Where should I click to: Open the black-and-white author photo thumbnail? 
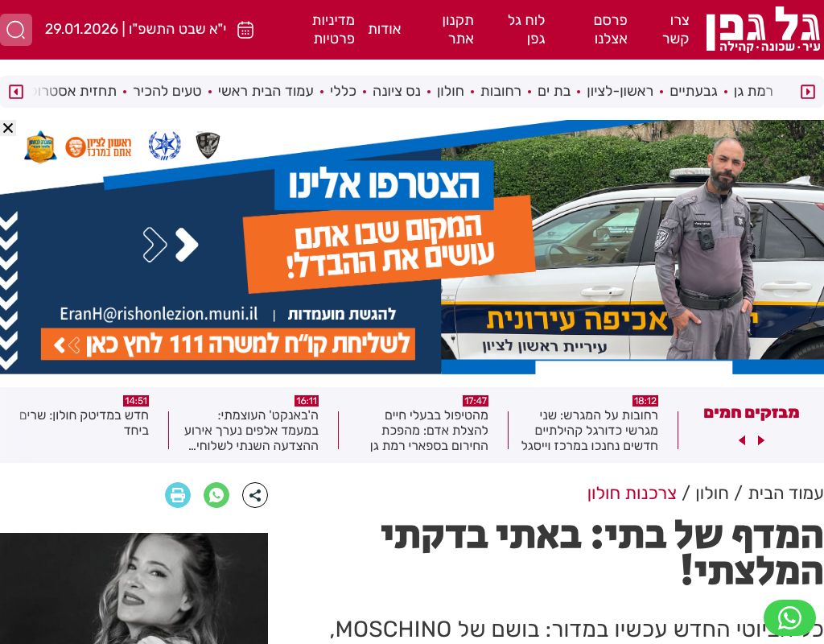pyautogui.click(x=134, y=588)
